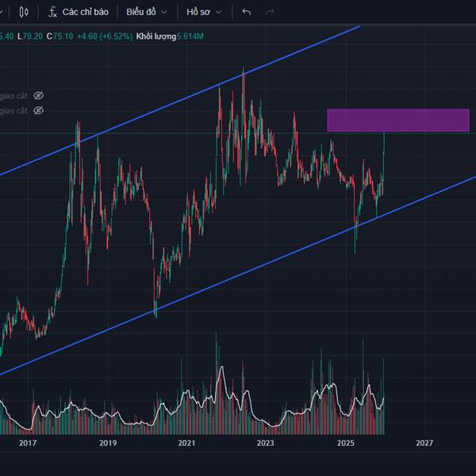
Task: Click the 2021 label on time axis
Action: 186,443
